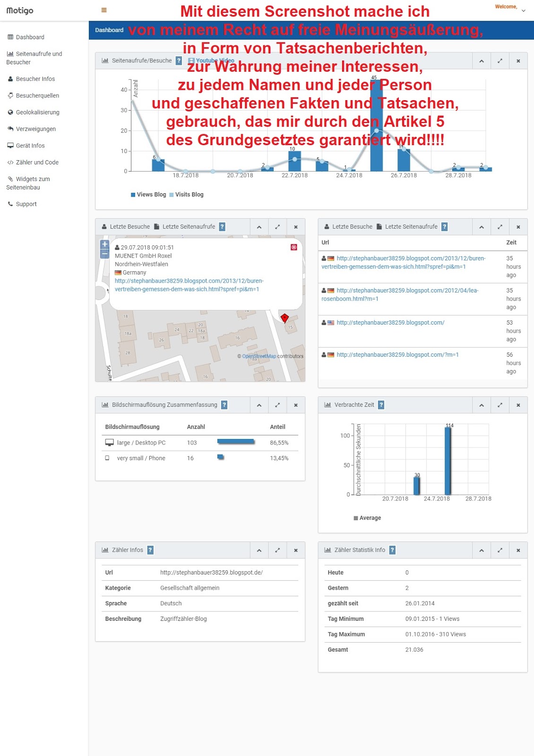Close the map visitor popup
Image resolution: width=534 pixels, height=756 pixels.
(x=294, y=247)
